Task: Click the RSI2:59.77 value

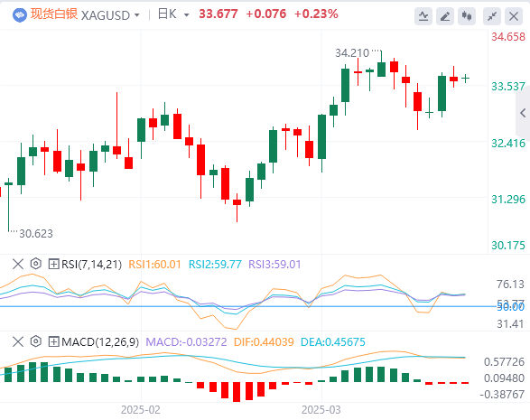Action: (215, 265)
